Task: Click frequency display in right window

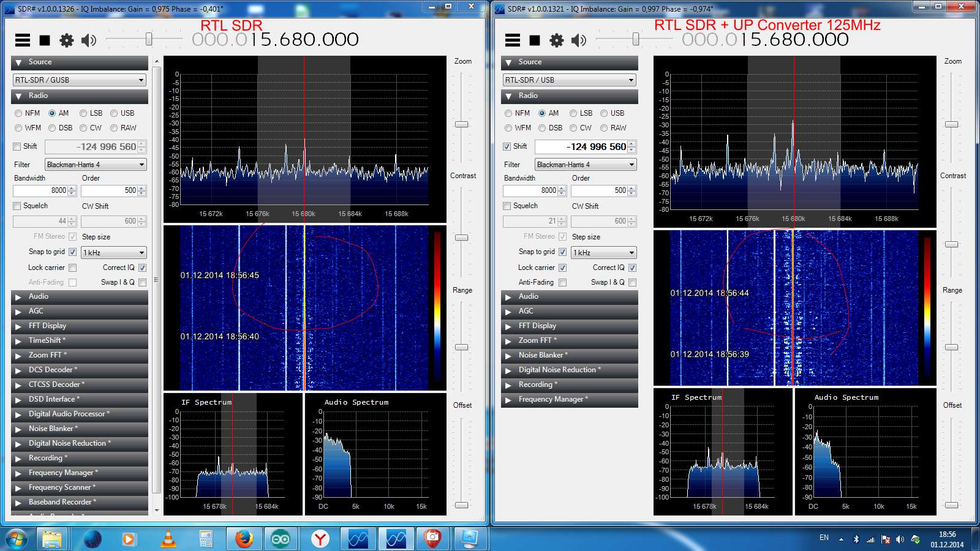Action: coord(765,40)
